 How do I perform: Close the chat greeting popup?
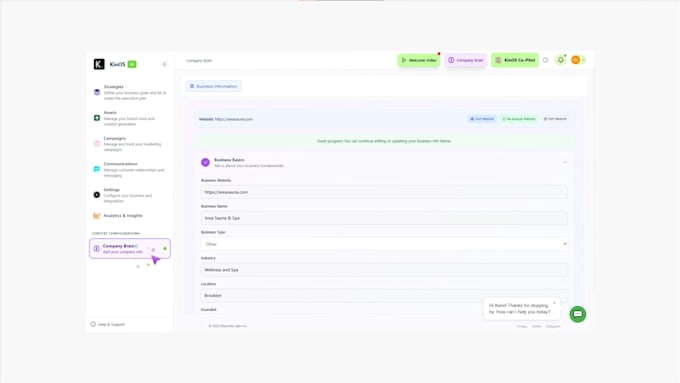click(554, 303)
